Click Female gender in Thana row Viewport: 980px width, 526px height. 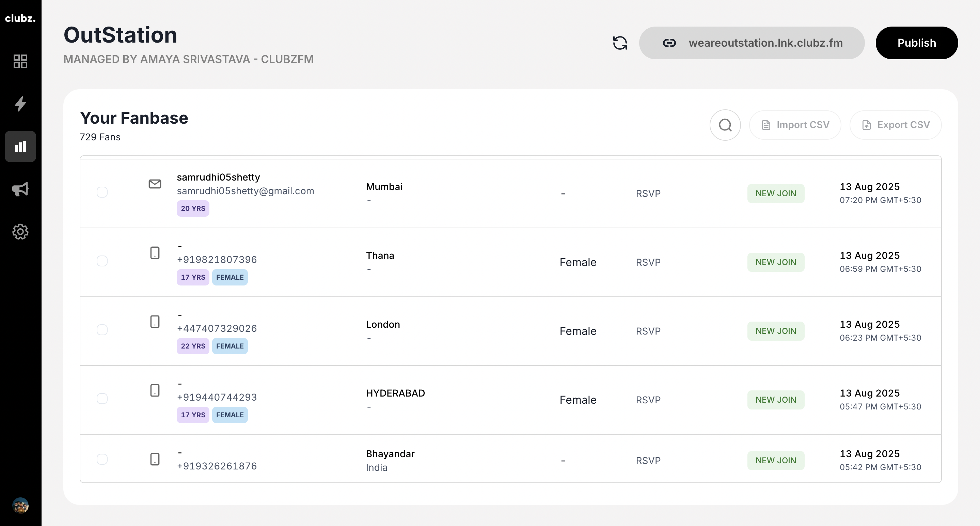[578, 263]
